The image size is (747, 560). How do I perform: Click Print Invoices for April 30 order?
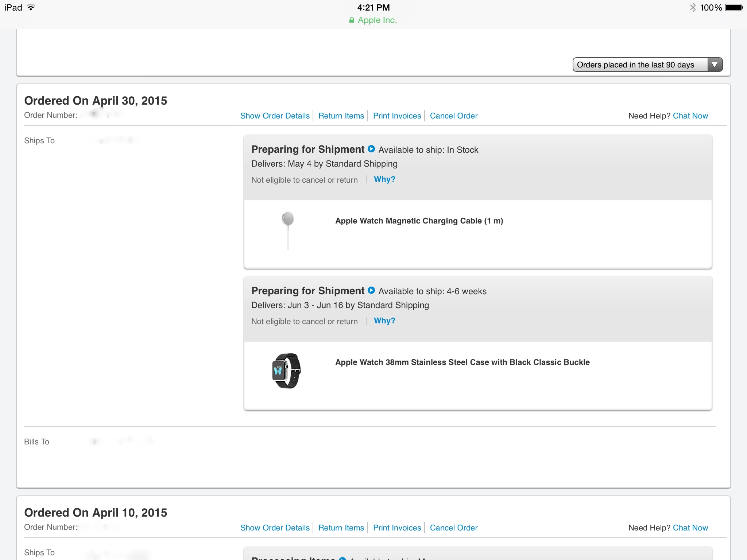tap(397, 116)
